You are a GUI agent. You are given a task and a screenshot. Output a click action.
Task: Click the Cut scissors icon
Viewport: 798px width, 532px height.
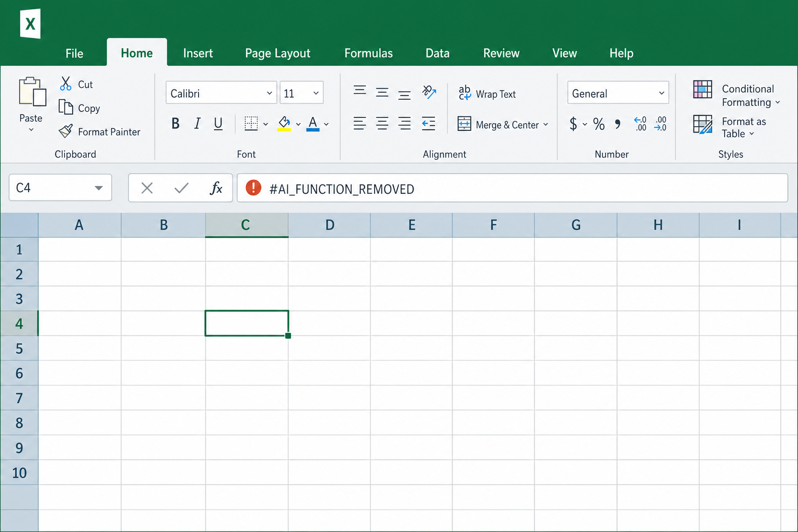pos(65,84)
